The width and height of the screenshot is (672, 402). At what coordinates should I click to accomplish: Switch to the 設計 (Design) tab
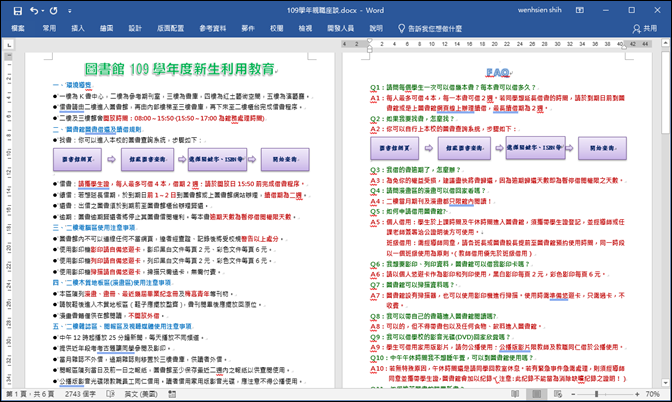(135, 28)
